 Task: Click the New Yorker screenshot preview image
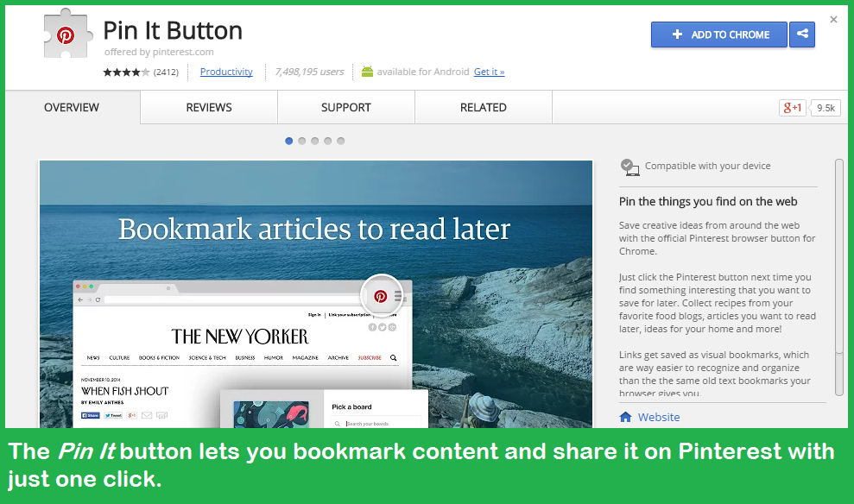click(x=315, y=293)
